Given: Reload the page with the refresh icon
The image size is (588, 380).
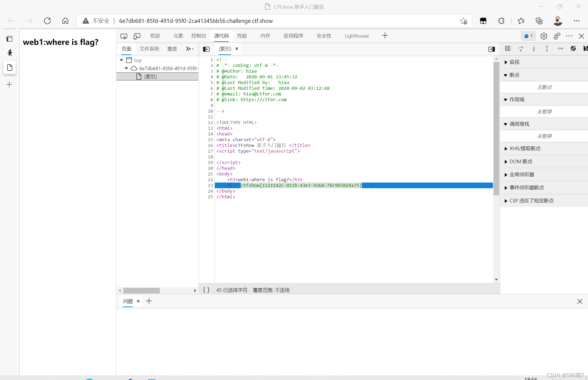Looking at the screenshot, I should click(47, 21).
